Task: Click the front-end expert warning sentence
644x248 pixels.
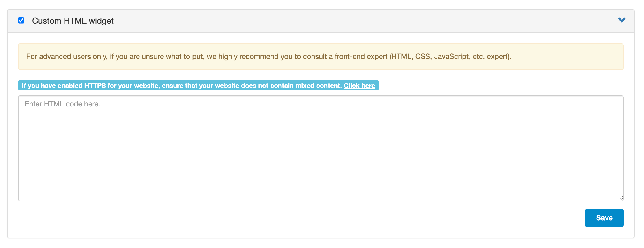Action: click(x=268, y=57)
